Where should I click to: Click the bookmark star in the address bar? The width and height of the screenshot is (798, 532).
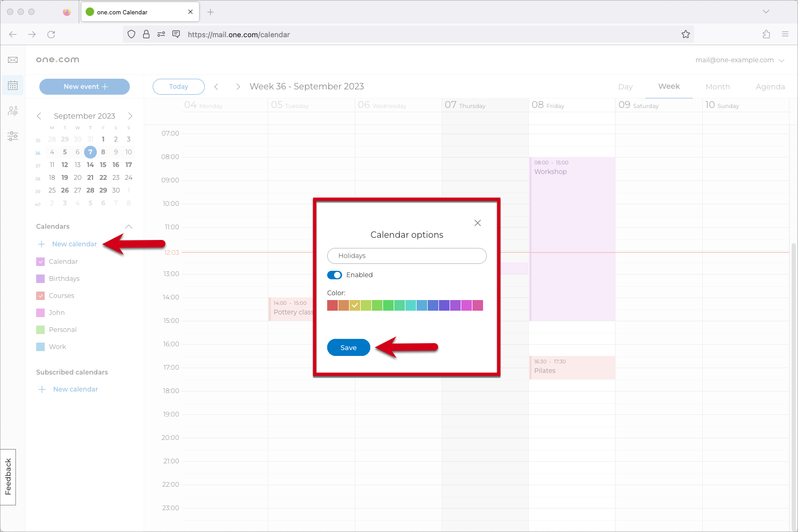pos(686,34)
